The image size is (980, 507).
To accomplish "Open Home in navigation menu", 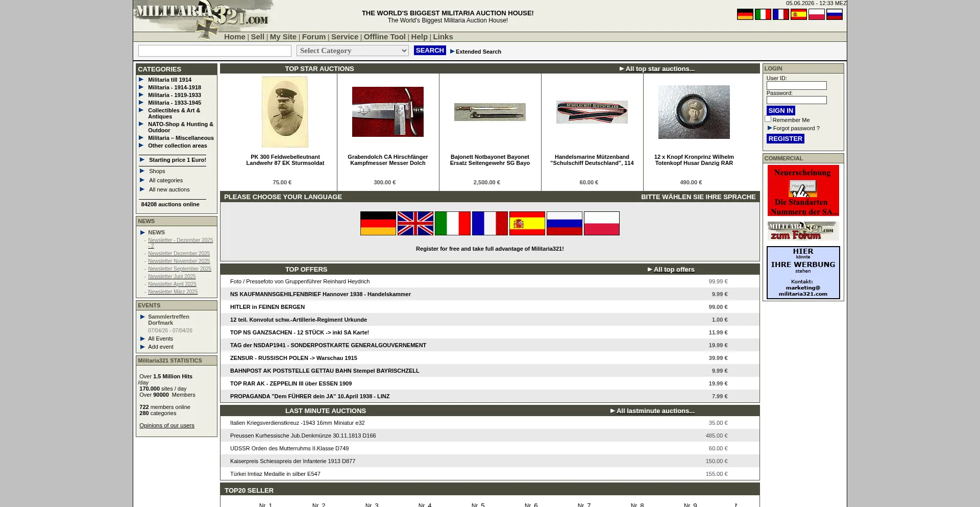I will coord(235,37).
